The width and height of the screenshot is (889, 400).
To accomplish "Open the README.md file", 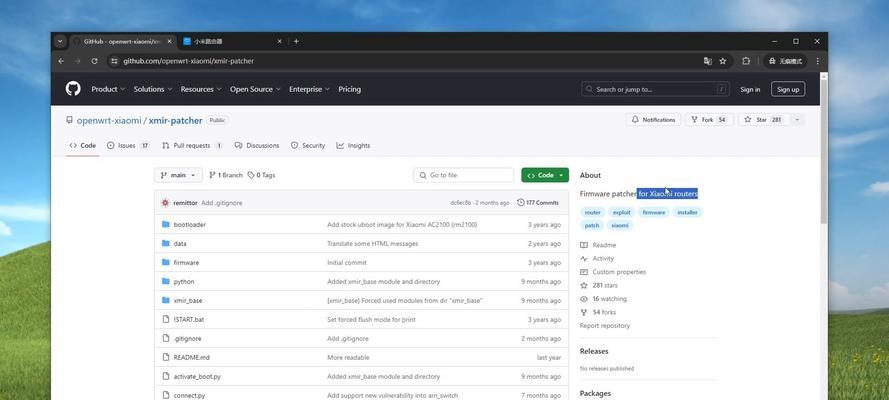I will click(192, 358).
